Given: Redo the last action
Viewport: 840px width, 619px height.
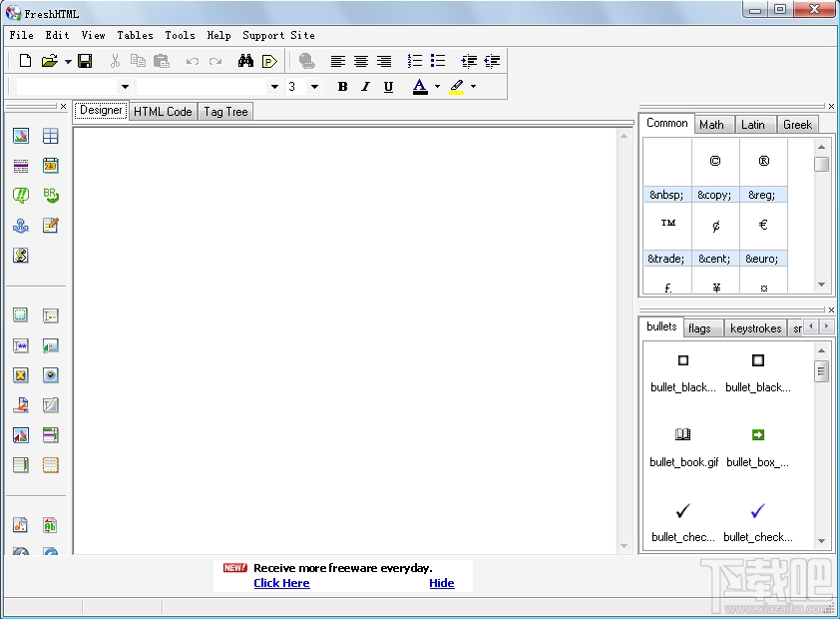Looking at the screenshot, I should tap(215, 61).
